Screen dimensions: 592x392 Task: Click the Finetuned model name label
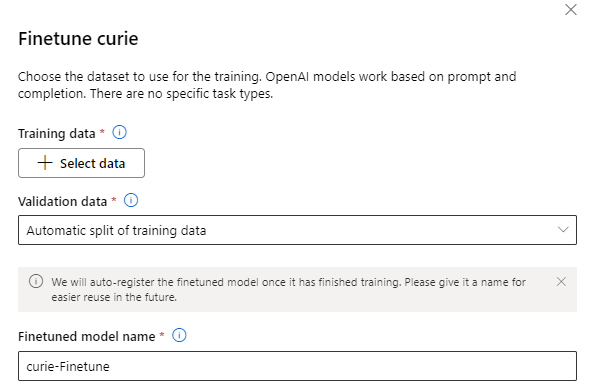[x=86, y=336]
